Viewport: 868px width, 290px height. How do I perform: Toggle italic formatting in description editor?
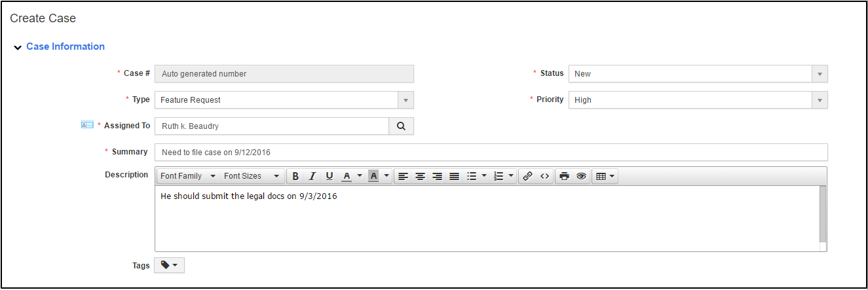pos(312,176)
